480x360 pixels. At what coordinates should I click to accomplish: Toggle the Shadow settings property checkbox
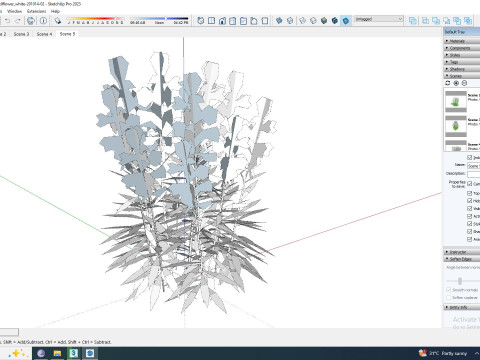click(470, 231)
